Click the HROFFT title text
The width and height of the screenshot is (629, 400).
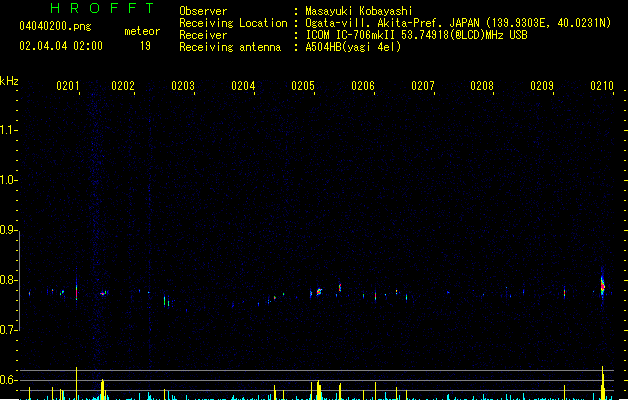pos(102,8)
